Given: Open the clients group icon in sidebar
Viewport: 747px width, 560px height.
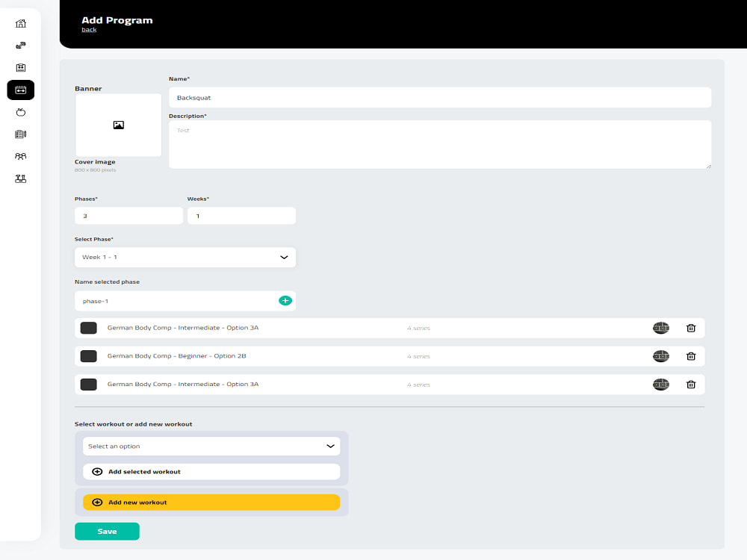Looking at the screenshot, I should pyautogui.click(x=20, y=156).
